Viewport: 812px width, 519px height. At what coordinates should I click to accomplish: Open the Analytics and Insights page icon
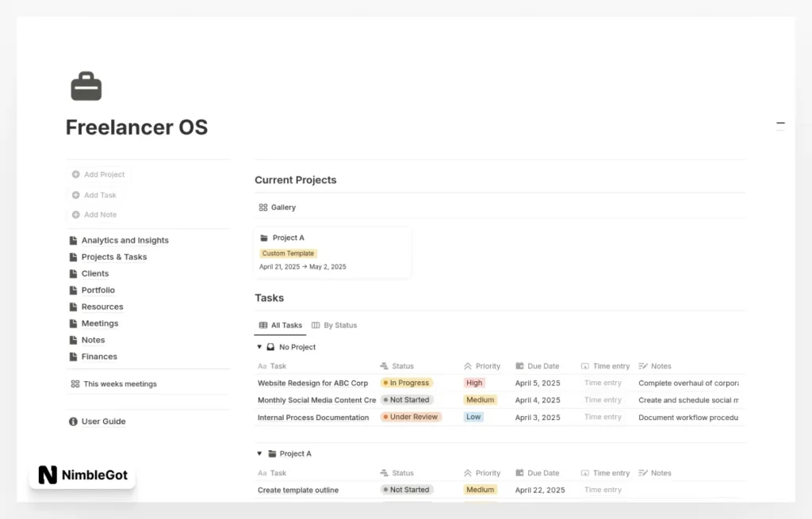[x=73, y=240]
